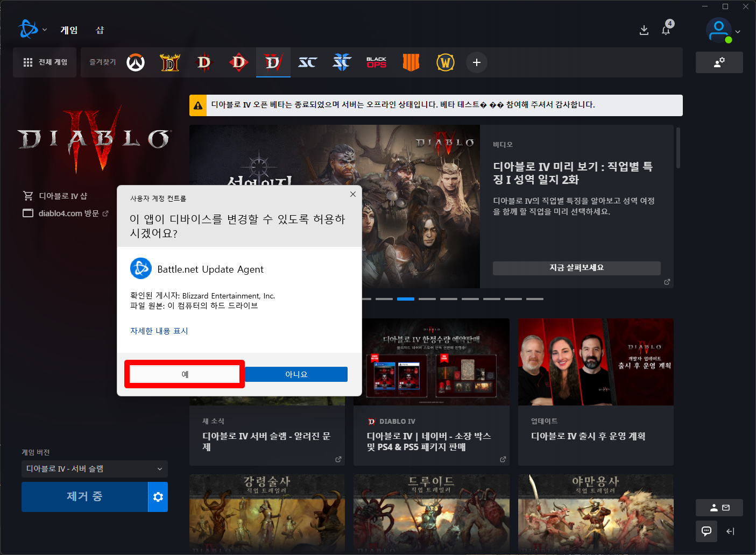Image resolution: width=756 pixels, height=555 pixels.
Task: Click the 서버 슬램 article external link icon
Action: click(338, 459)
